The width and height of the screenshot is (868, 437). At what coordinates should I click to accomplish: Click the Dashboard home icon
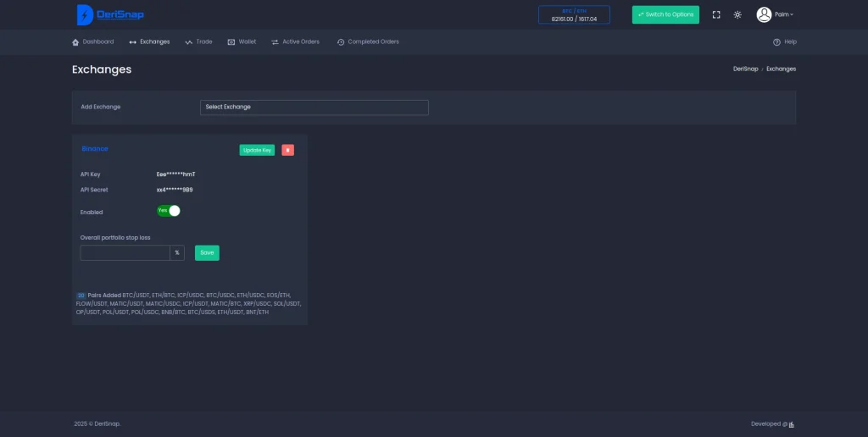pos(75,41)
